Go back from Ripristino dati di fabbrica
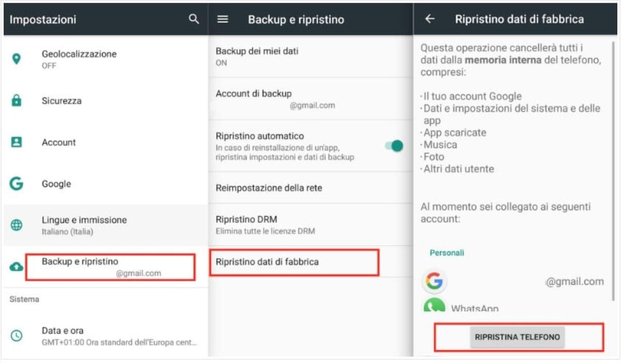621x364 pixels. [x=430, y=19]
